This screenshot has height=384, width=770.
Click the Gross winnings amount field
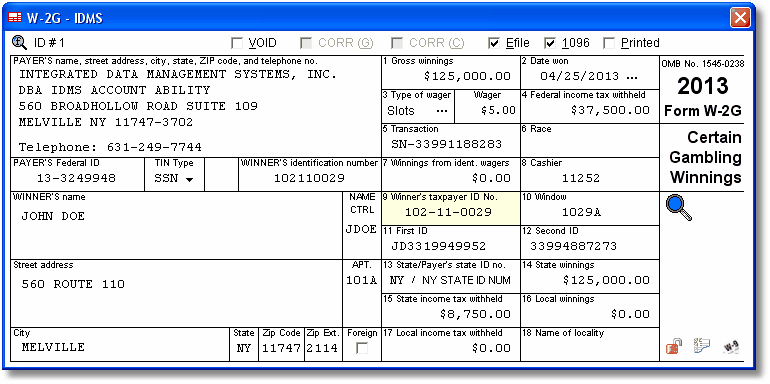coord(451,77)
